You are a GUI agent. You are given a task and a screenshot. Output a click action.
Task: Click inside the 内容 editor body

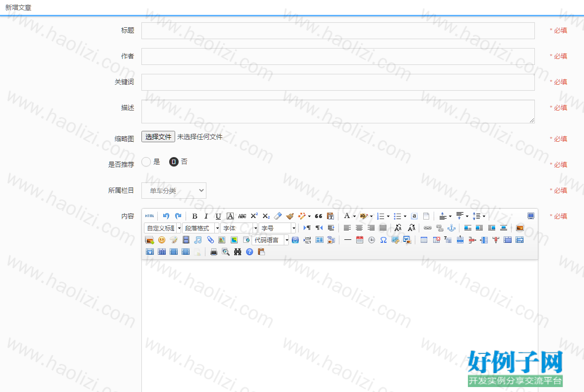pos(340,326)
